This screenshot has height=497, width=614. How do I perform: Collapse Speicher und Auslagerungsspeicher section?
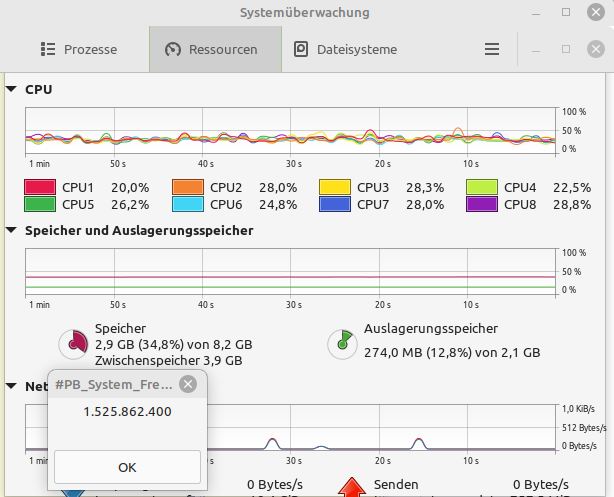[x=11, y=230]
